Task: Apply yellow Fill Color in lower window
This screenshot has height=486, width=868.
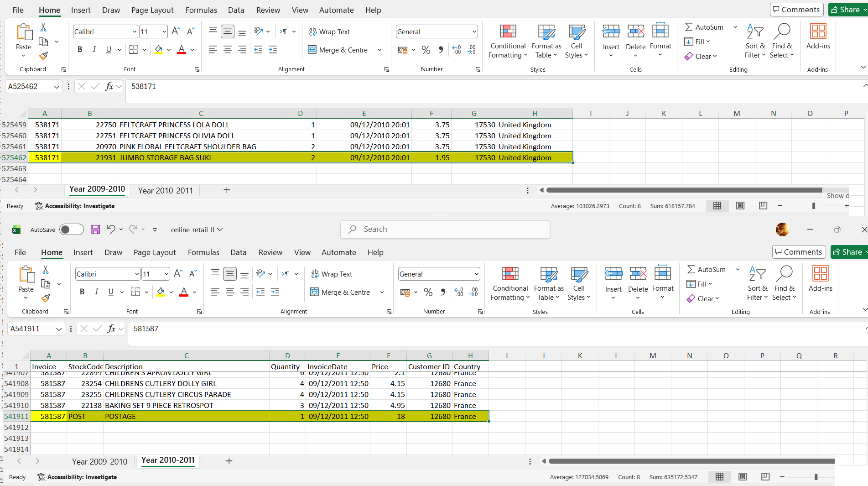Action: [161, 292]
